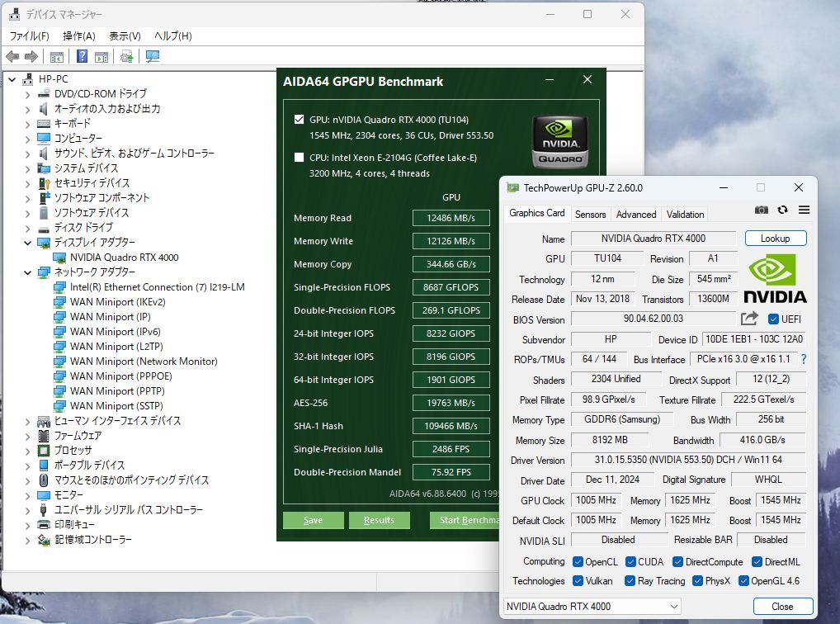Collapse the ディスプレイ アダプター node
This screenshot has height=624, width=840.
[x=27, y=243]
